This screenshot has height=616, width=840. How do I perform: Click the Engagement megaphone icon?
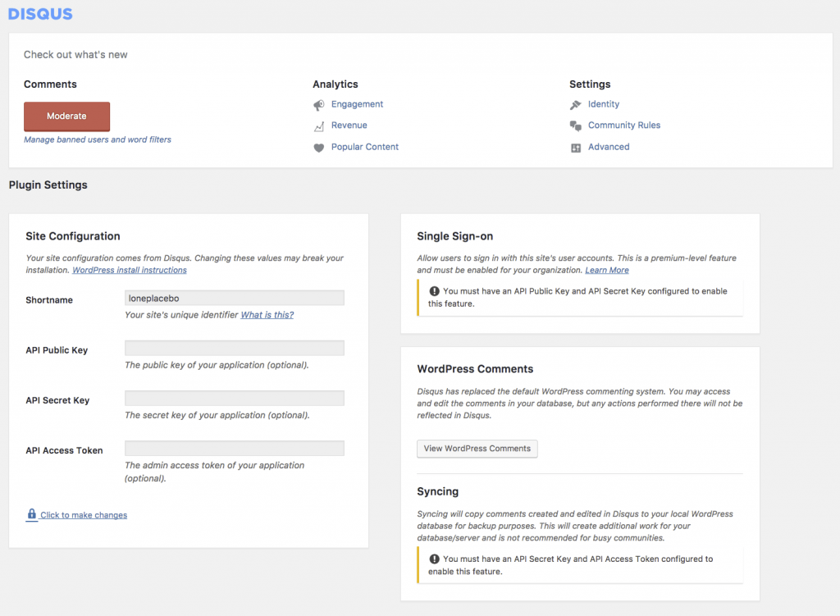tap(319, 105)
